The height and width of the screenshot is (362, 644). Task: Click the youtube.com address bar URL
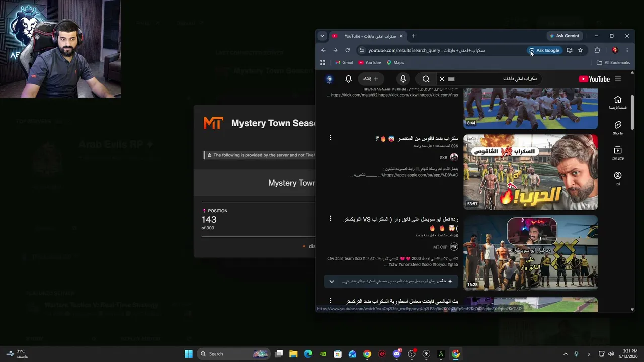(426, 50)
